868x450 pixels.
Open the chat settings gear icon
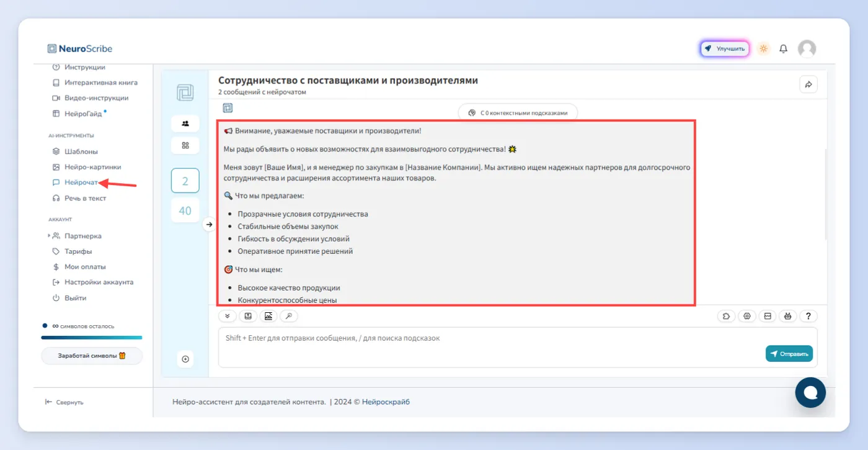pyautogui.click(x=747, y=316)
